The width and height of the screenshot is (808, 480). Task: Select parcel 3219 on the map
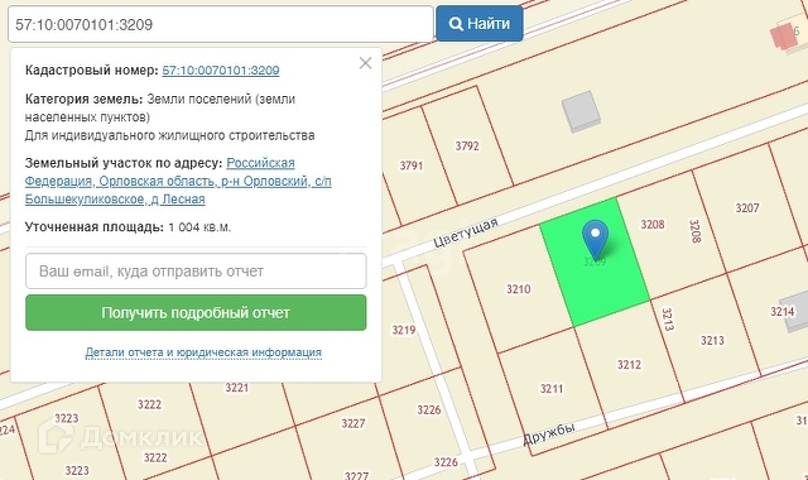403,329
